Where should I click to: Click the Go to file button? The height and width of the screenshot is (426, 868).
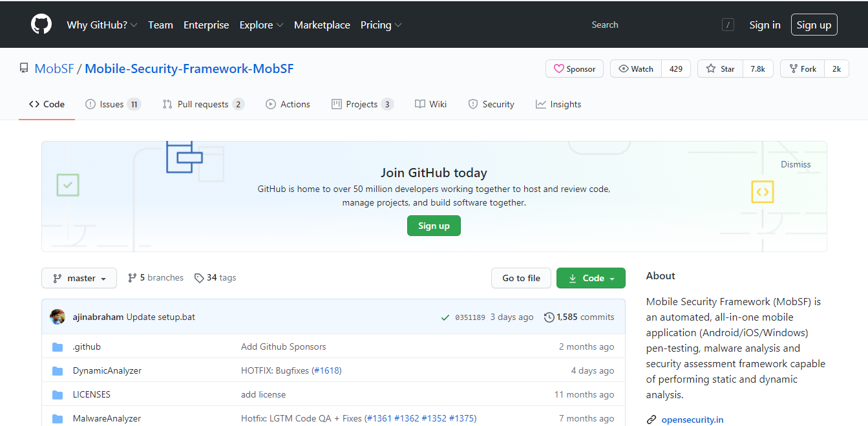coord(521,278)
